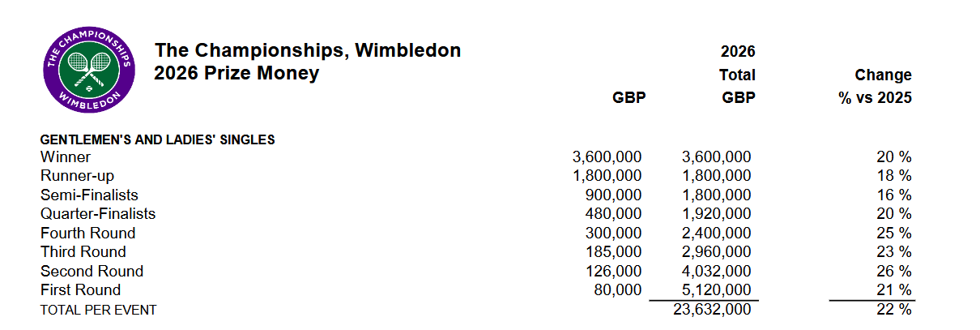Image resolution: width=980 pixels, height=330 pixels.
Task: Click the Winner 20 % change value
Action: (x=894, y=157)
